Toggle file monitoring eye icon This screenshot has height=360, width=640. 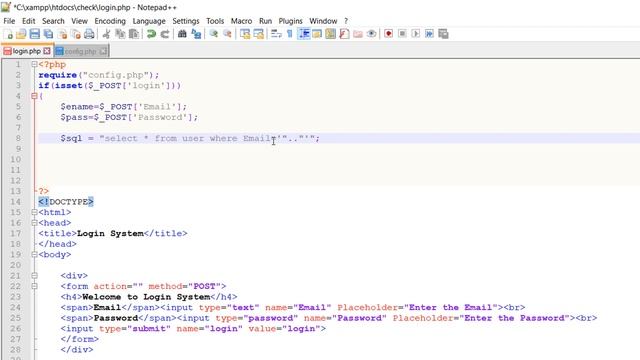371,34
